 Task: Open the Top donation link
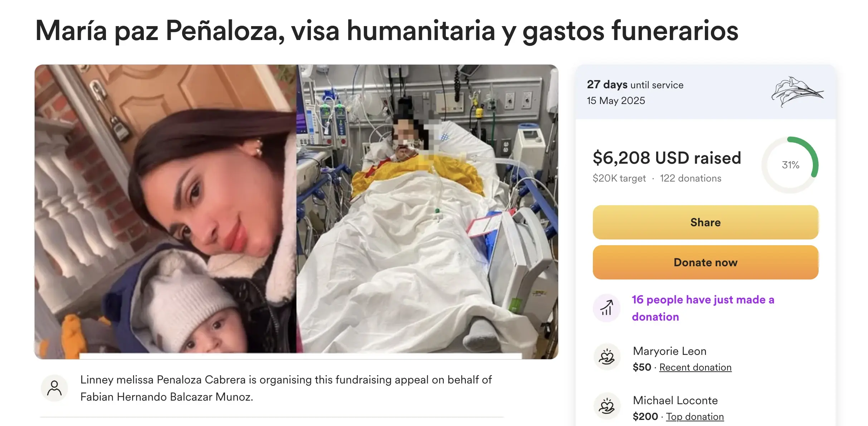tap(695, 417)
